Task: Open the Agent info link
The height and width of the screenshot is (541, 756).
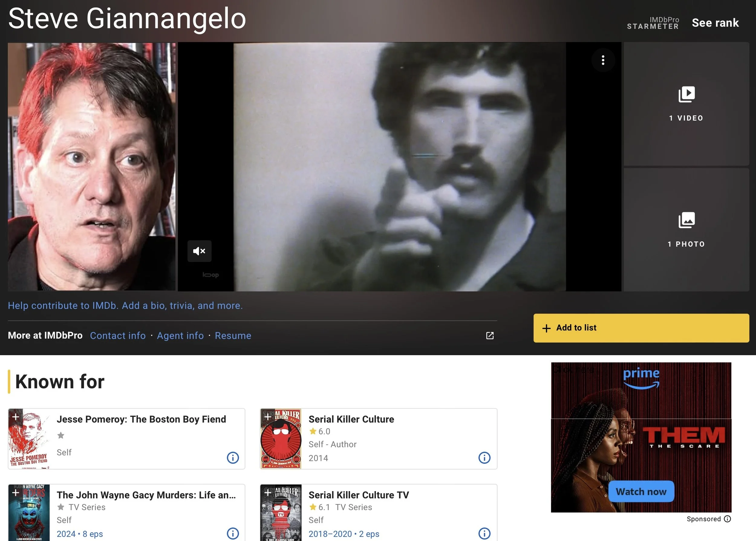Action: [x=180, y=335]
